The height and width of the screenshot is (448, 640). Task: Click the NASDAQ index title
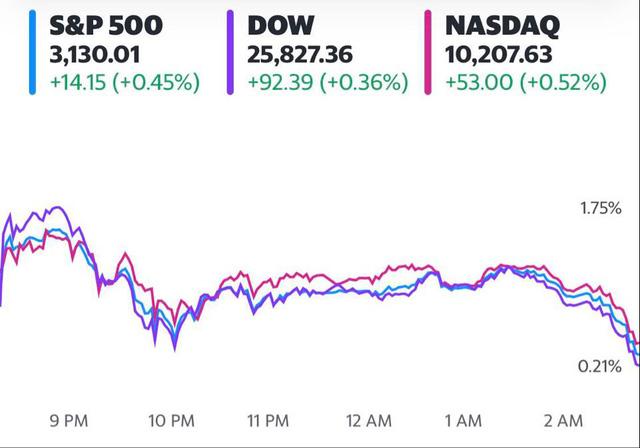502,26
